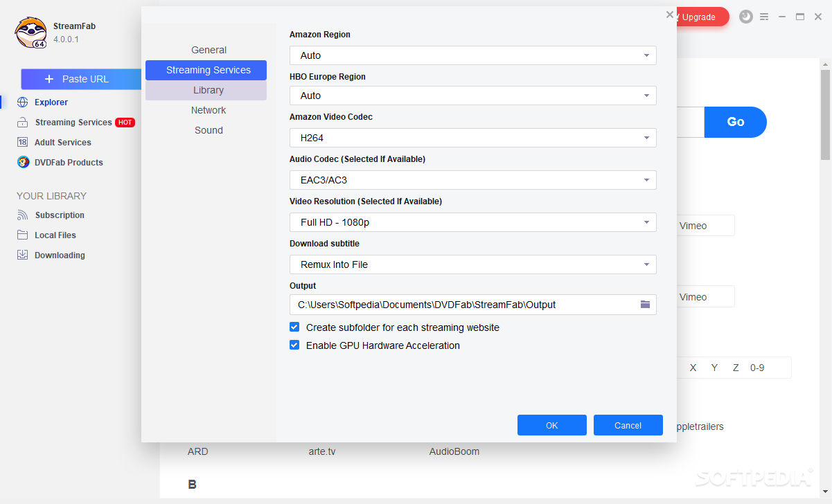The height and width of the screenshot is (504, 832).
Task: Switch to the Library settings tab
Action: coord(206,90)
